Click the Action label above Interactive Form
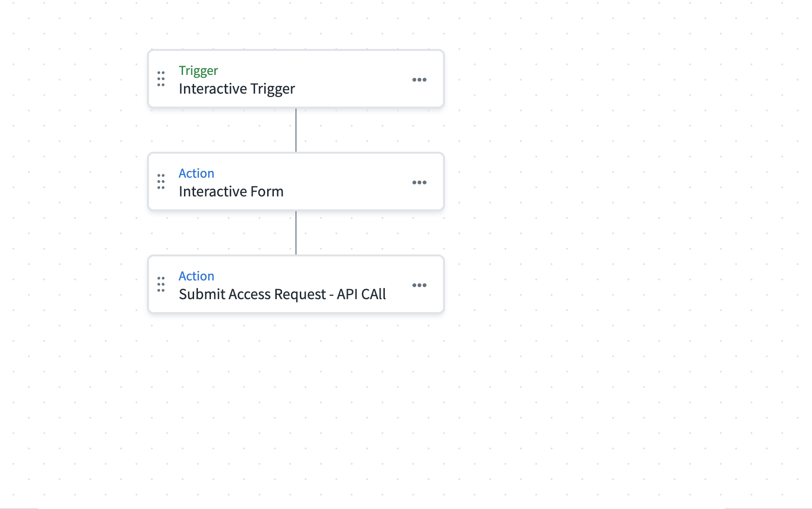Viewport: 812px width, 509px height. point(196,173)
